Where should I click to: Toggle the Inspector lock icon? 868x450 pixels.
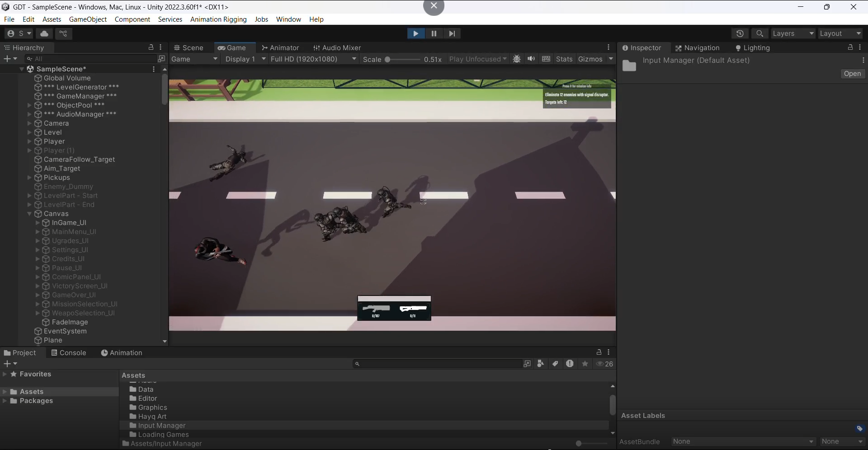[x=850, y=47]
